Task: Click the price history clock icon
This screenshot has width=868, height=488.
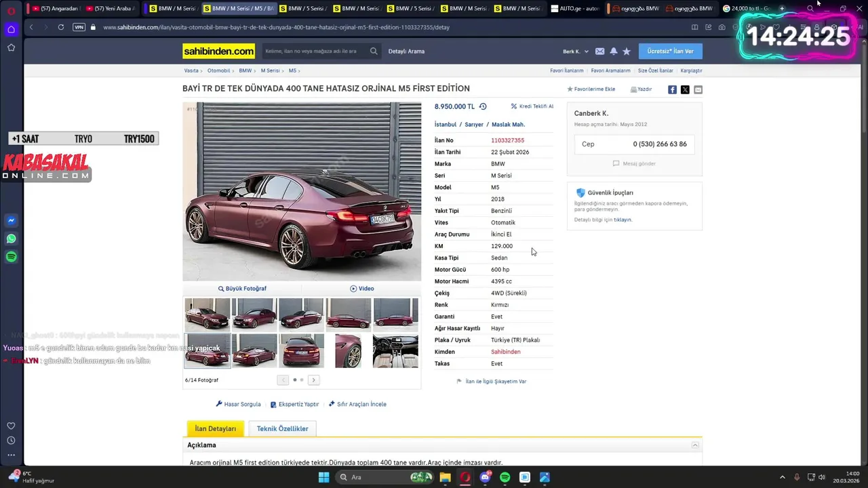Action: [483, 106]
